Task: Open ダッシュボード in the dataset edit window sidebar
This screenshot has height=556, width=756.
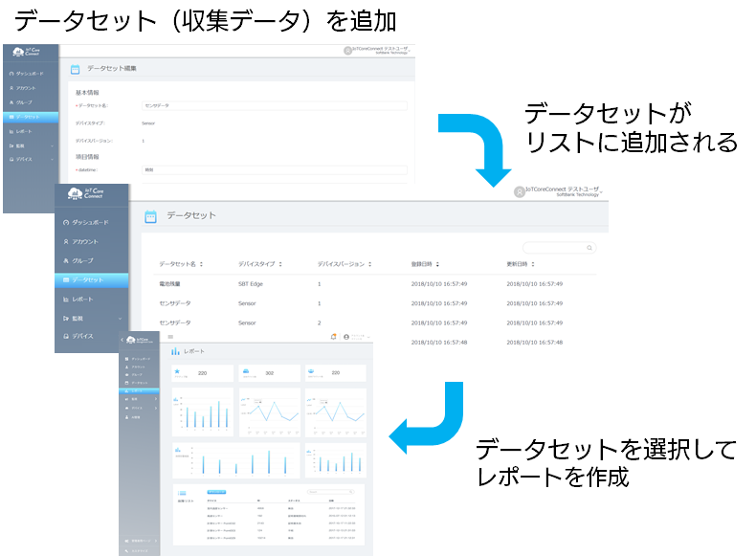Action: pos(27,74)
